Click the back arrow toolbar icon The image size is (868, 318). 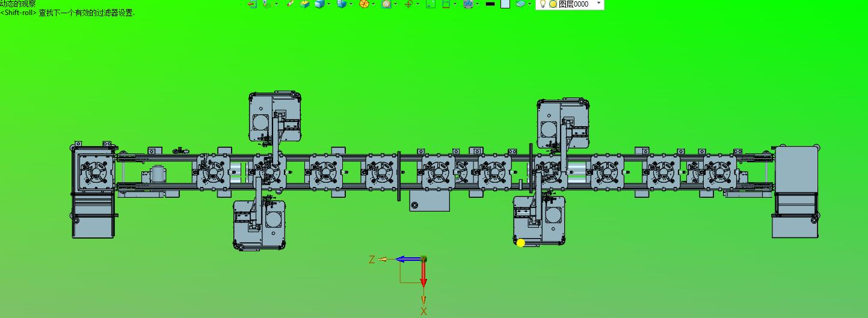251,4
